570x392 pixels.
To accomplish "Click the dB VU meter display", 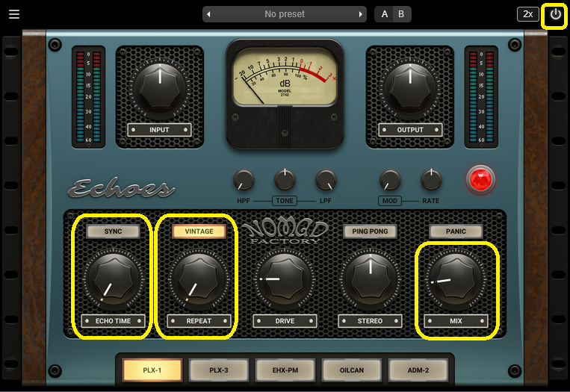I will [285, 76].
